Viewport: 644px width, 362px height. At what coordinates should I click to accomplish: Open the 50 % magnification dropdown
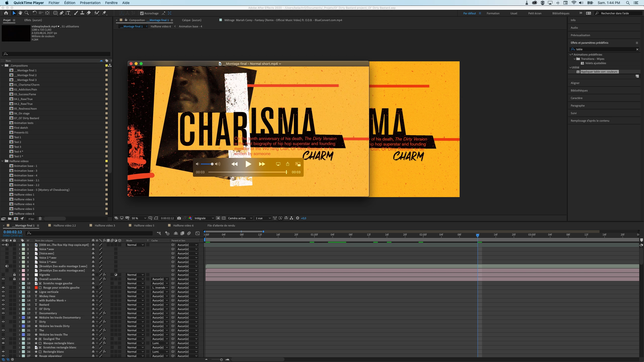(x=139, y=218)
